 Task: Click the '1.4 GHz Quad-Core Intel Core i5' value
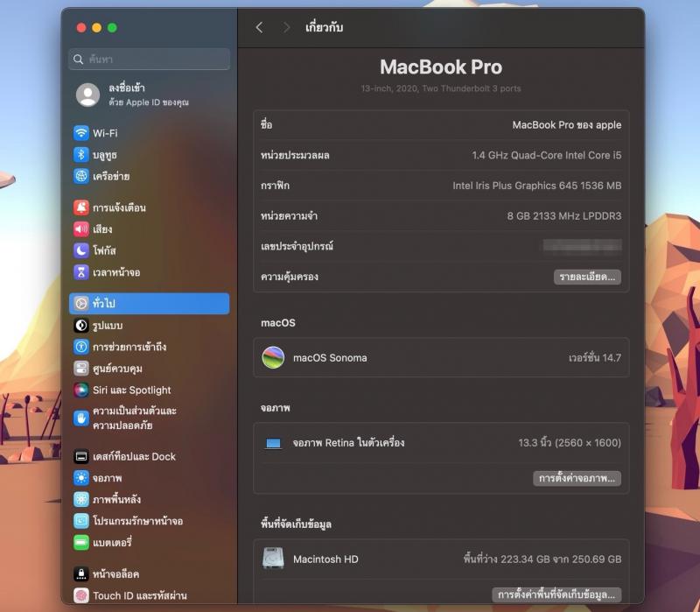(546, 156)
